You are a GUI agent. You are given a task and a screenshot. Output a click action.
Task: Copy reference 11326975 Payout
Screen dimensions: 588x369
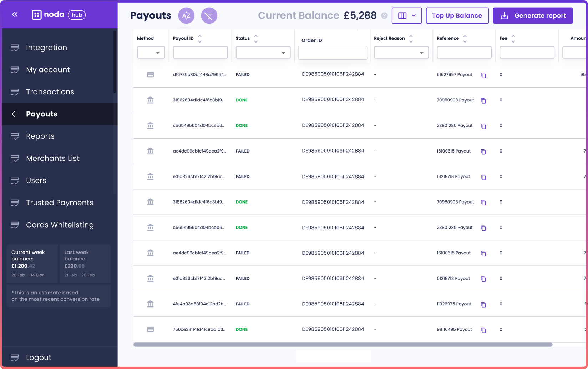[483, 304]
